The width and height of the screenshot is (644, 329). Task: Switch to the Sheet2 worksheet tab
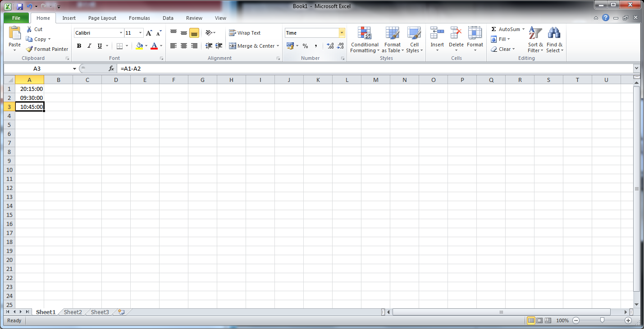tap(73, 312)
